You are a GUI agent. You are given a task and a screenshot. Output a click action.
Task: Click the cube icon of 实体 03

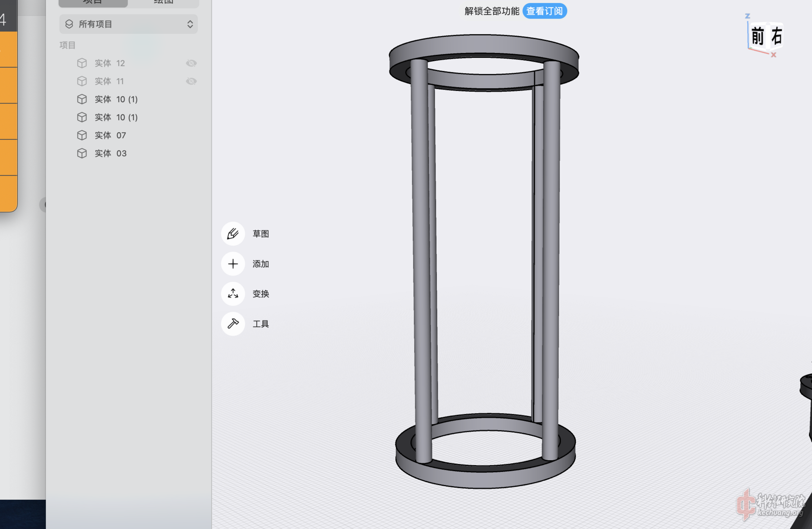pos(82,153)
